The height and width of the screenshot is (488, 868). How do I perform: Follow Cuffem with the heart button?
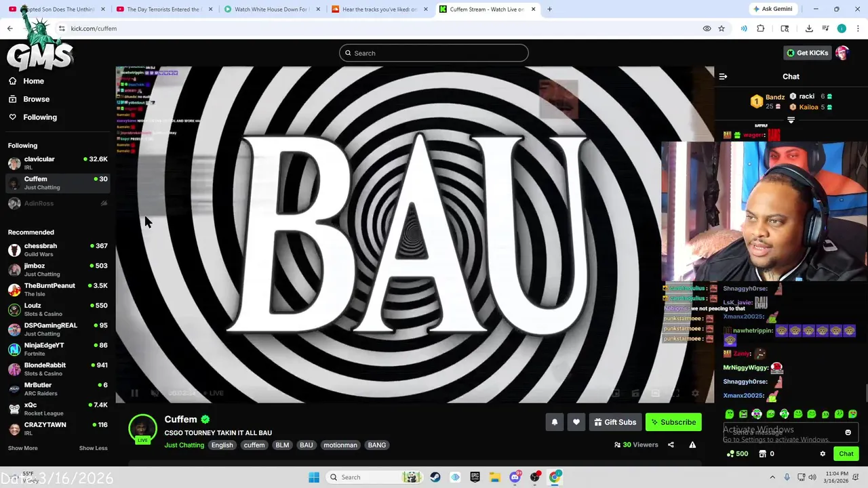(576, 422)
